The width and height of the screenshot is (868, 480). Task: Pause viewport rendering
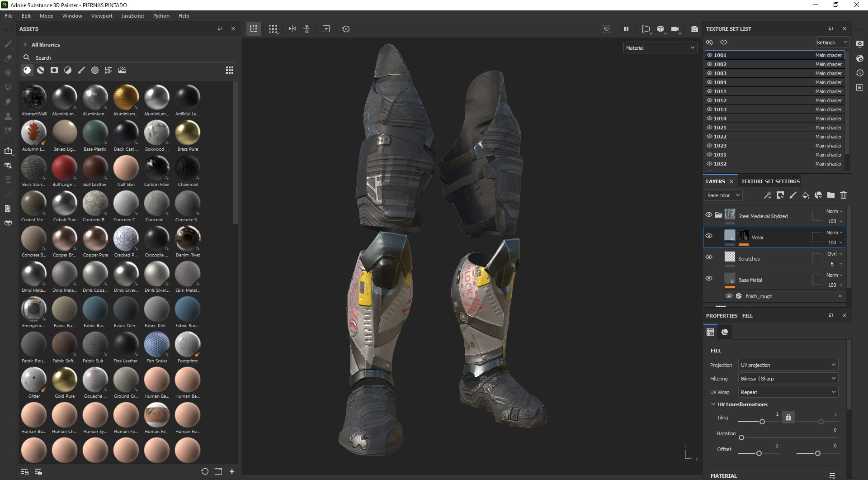click(x=626, y=29)
